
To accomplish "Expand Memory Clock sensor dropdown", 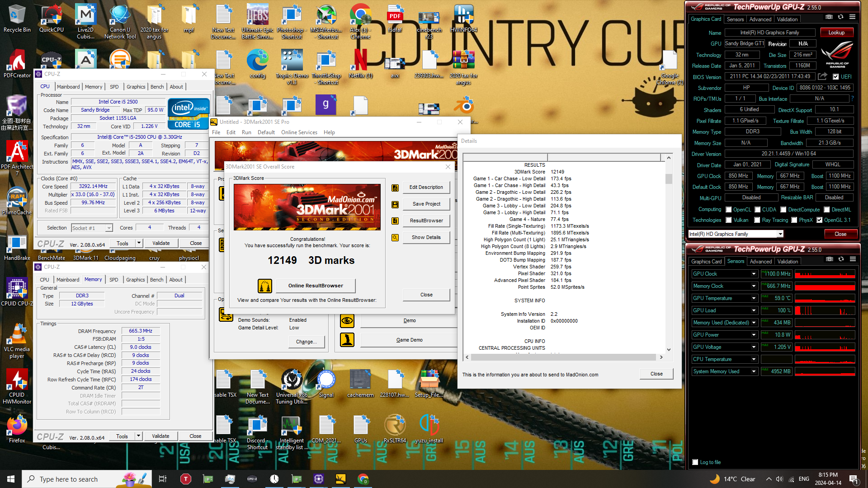I will point(754,286).
